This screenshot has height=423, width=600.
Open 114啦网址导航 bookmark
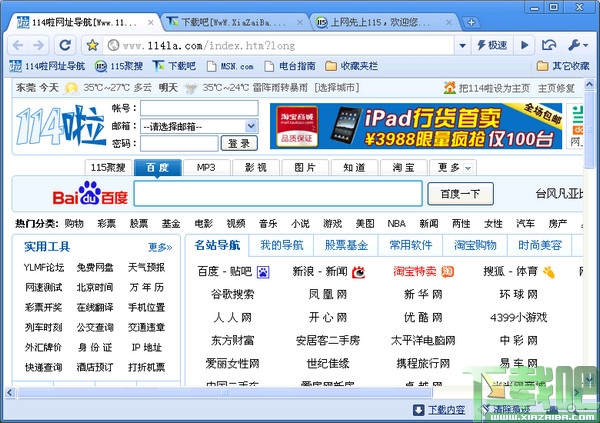coord(47,66)
